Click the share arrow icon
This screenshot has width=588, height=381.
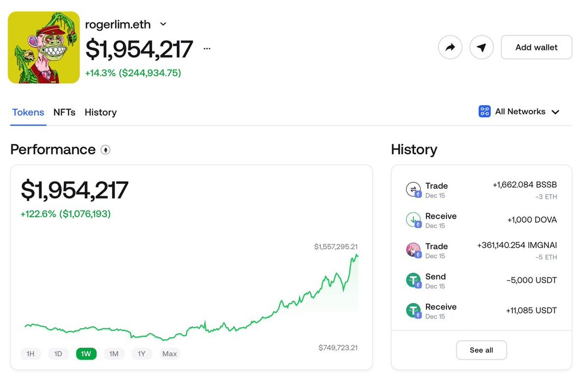[x=450, y=47]
